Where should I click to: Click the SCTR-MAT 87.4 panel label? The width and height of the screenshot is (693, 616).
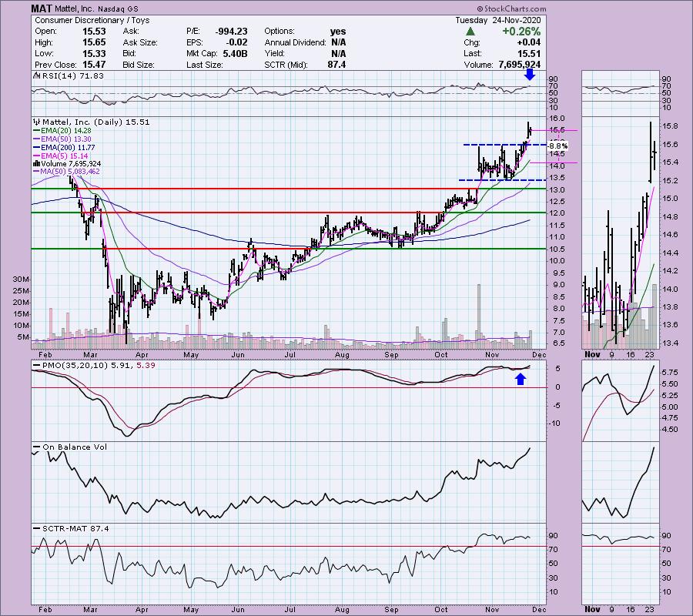[75, 528]
